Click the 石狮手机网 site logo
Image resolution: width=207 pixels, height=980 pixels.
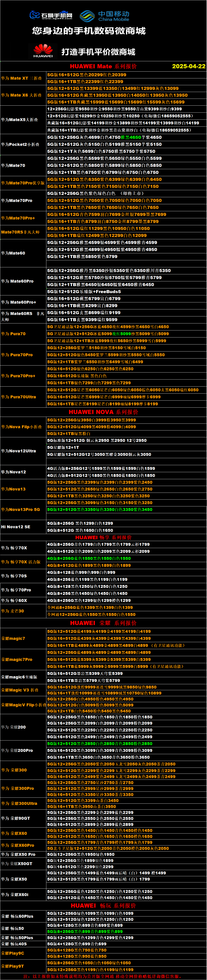point(51,15)
